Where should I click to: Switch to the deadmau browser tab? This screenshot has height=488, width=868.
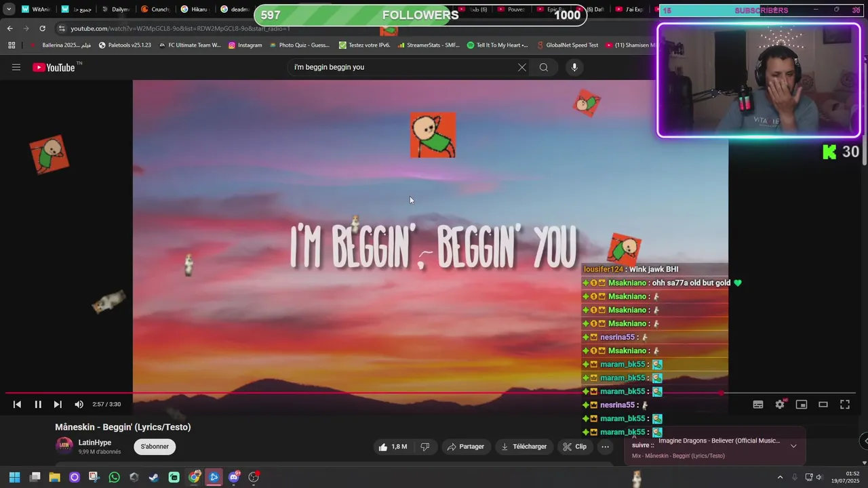pos(235,9)
